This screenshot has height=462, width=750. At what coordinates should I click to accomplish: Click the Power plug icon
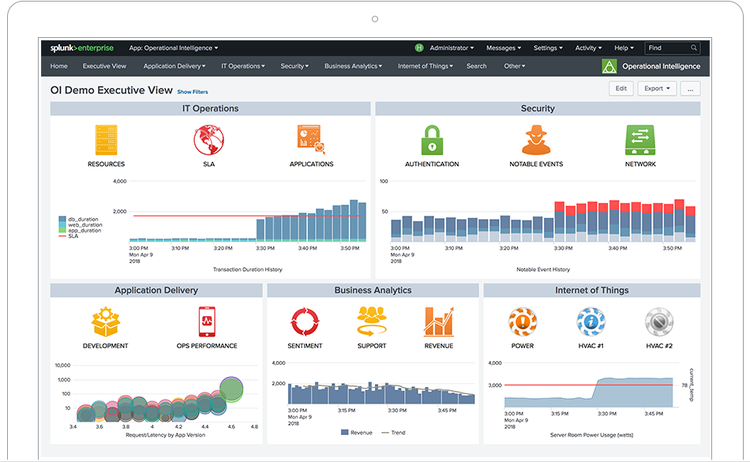(521, 322)
